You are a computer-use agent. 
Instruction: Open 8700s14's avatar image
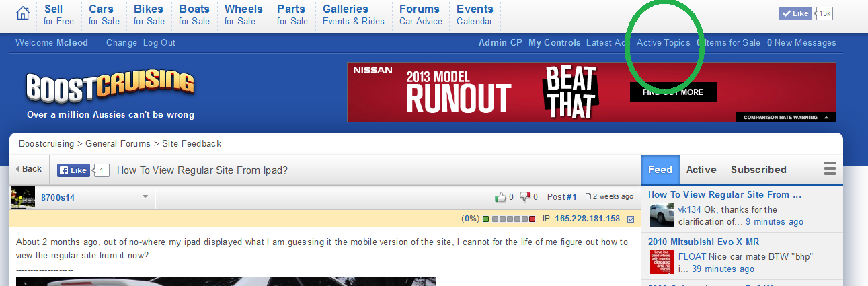(x=24, y=197)
